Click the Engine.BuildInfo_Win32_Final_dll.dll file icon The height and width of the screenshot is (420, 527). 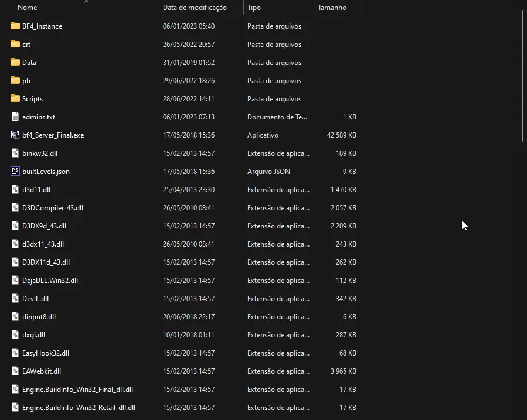coord(15,389)
